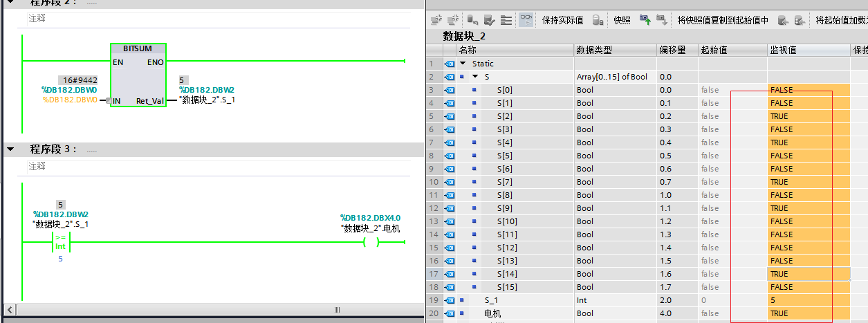Viewport: 868px width, 323px height.
Task: Click the add row icon in toolbar
Action: (454, 20)
